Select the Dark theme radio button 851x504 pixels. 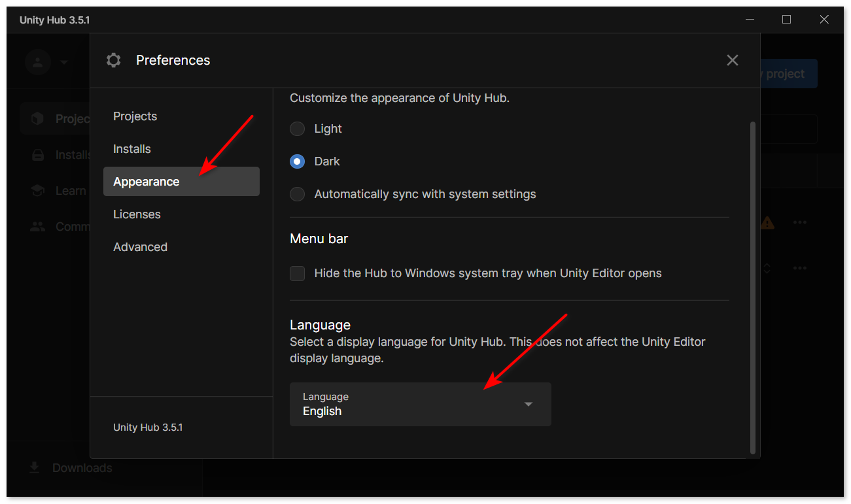point(298,161)
